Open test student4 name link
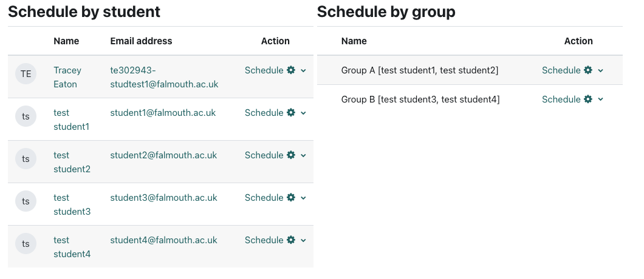This screenshot has width=644, height=279. [x=72, y=247]
